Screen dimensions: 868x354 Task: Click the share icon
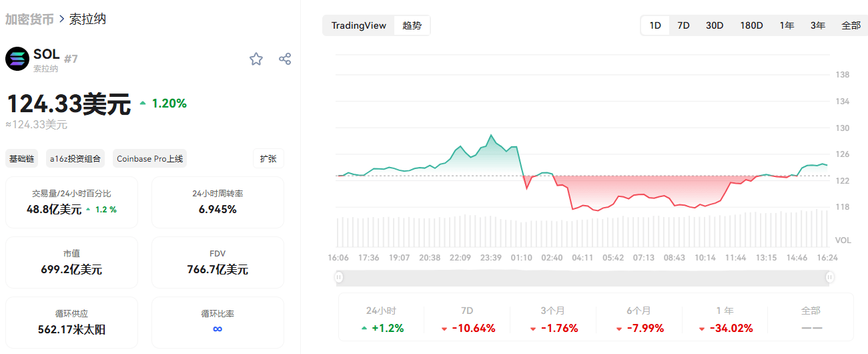(x=285, y=59)
